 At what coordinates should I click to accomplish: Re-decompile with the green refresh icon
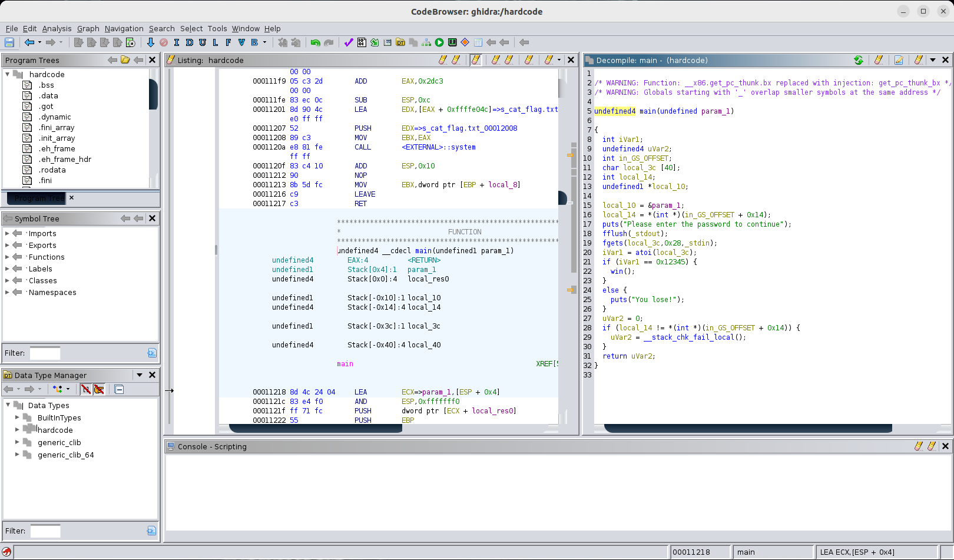point(859,60)
